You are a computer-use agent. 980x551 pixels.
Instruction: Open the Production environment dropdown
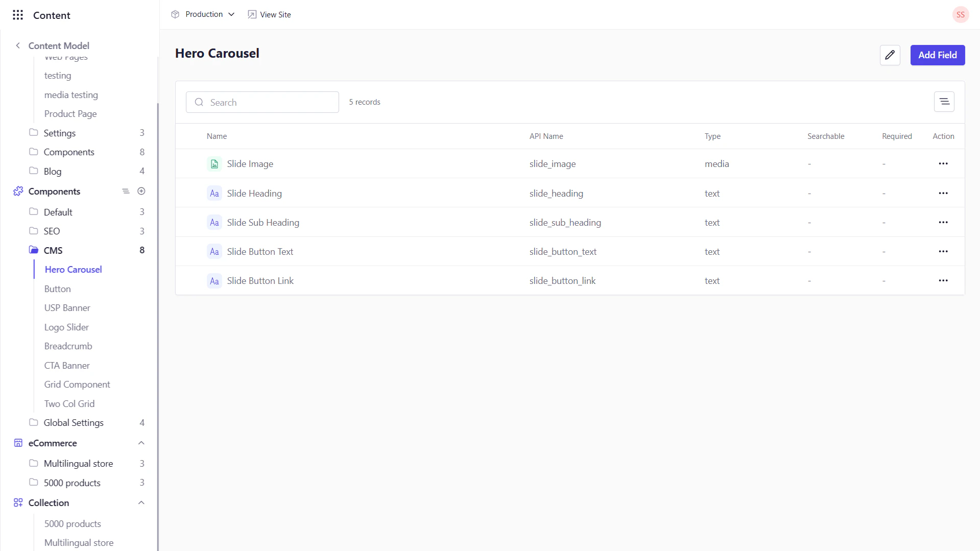click(x=203, y=14)
